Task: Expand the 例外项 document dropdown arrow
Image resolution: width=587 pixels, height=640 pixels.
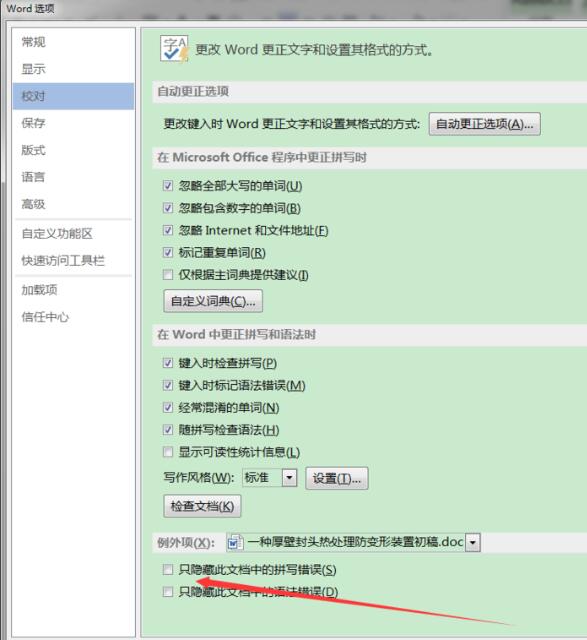Action: point(473,542)
